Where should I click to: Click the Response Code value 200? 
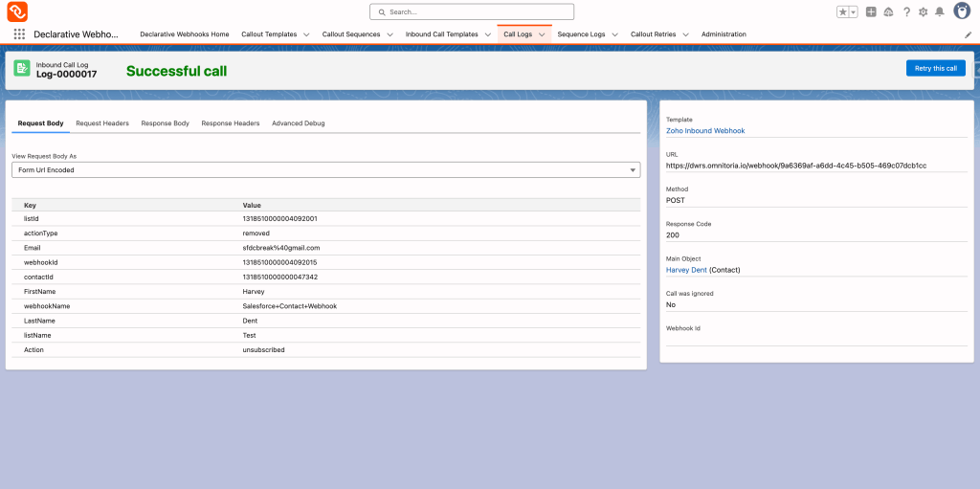[673, 235]
